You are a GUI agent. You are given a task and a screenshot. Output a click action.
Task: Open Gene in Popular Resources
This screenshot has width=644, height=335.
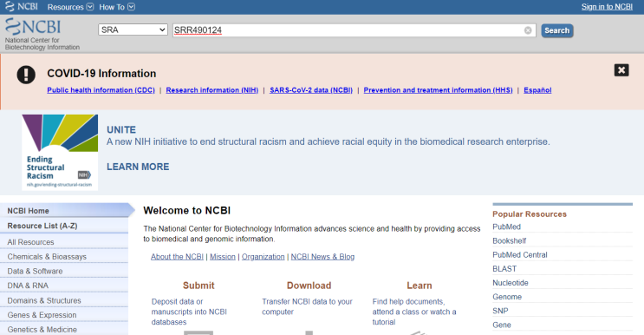[502, 325]
